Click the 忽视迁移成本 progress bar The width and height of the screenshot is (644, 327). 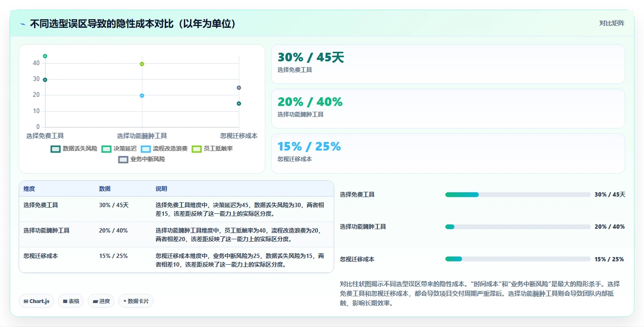click(x=518, y=259)
